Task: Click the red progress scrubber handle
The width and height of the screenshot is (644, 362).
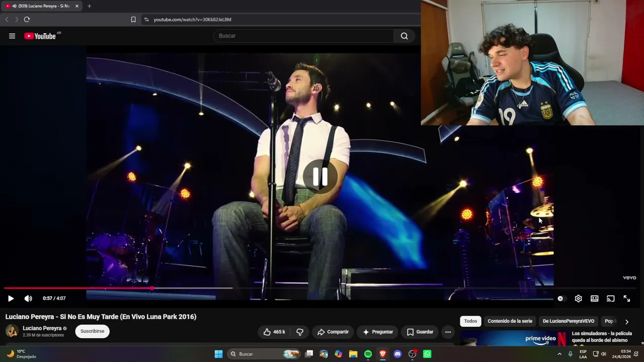Action: [x=151, y=289]
